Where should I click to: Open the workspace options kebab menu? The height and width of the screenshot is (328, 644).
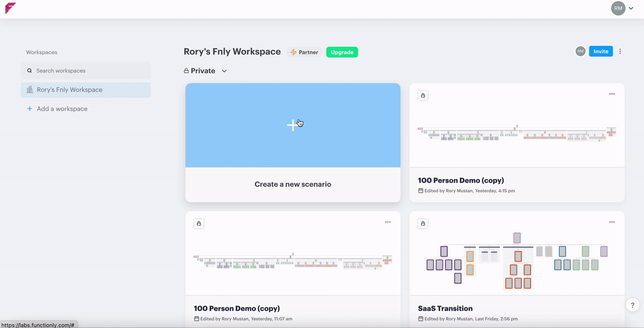[620, 51]
